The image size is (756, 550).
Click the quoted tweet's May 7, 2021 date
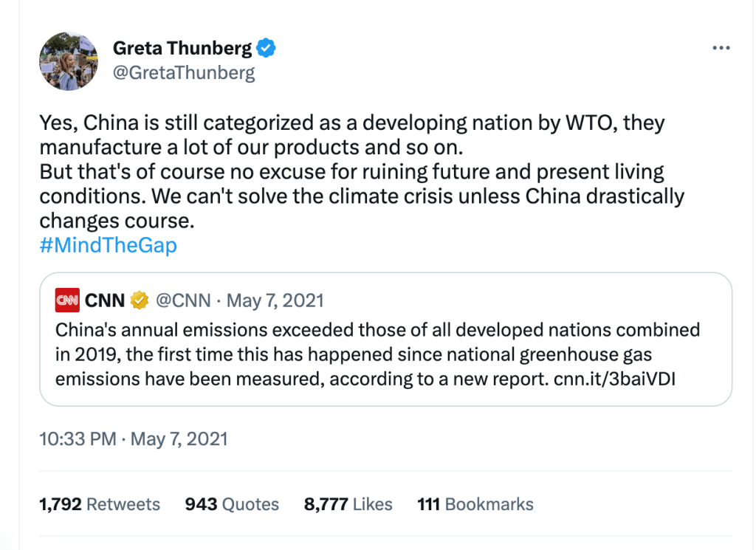point(275,300)
